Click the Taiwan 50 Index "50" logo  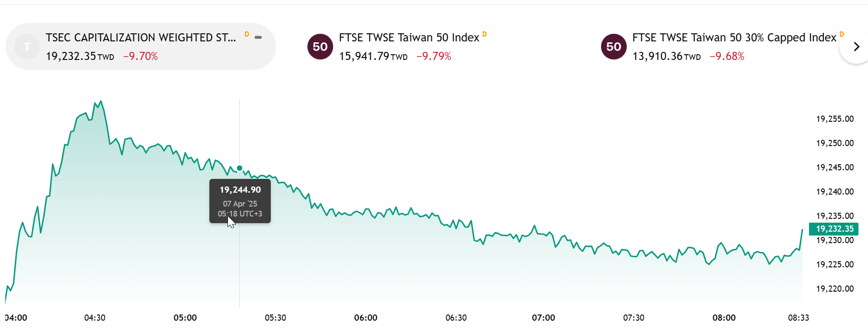click(x=320, y=47)
